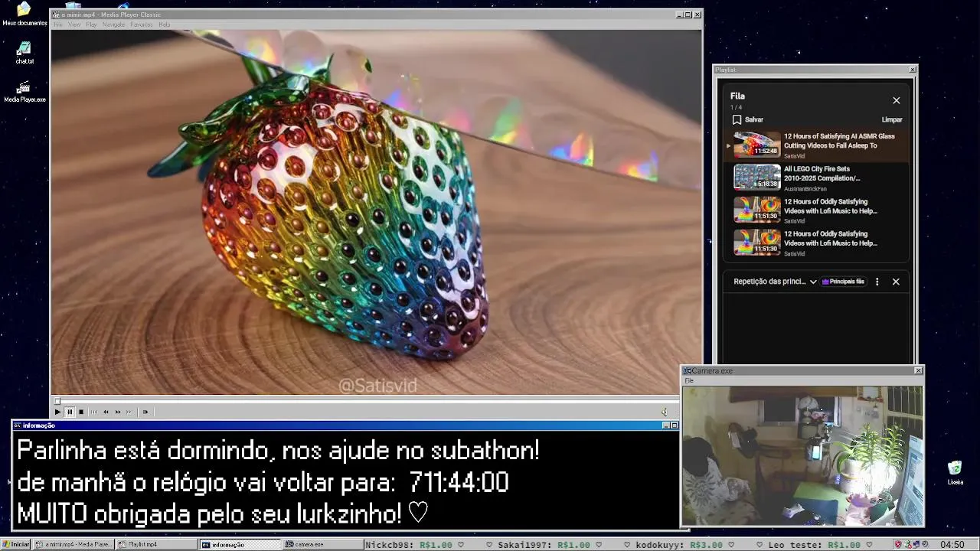Click the seek bar handle in Media Player Classic
This screenshot has height=551, width=980.
57,401
